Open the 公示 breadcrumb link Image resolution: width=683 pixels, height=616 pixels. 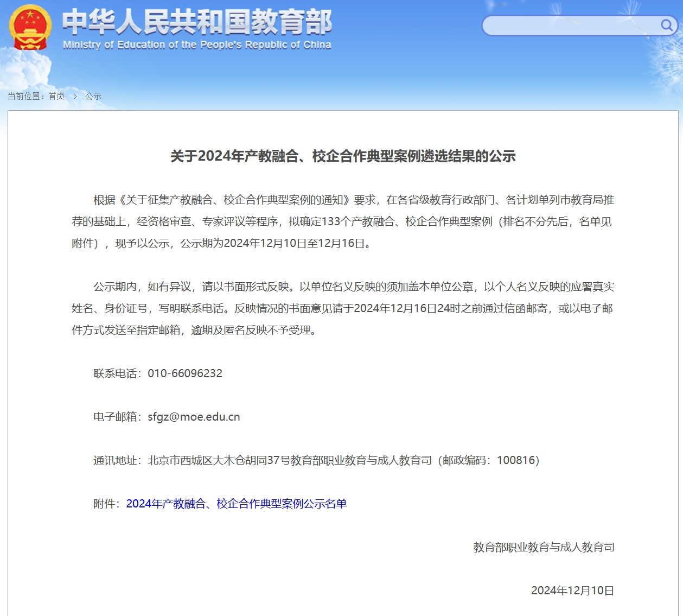tap(93, 96)
